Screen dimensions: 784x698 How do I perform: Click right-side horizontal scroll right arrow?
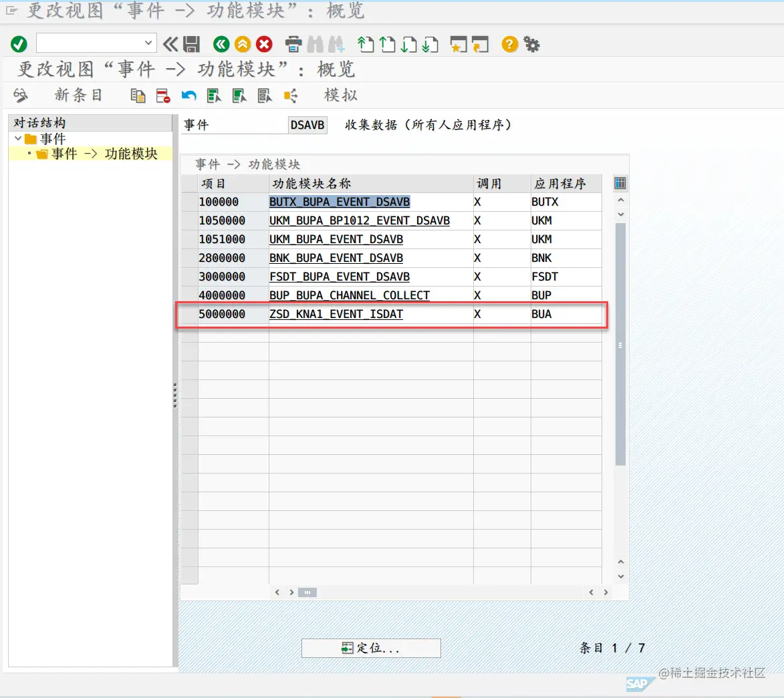[x=606, y=592]
